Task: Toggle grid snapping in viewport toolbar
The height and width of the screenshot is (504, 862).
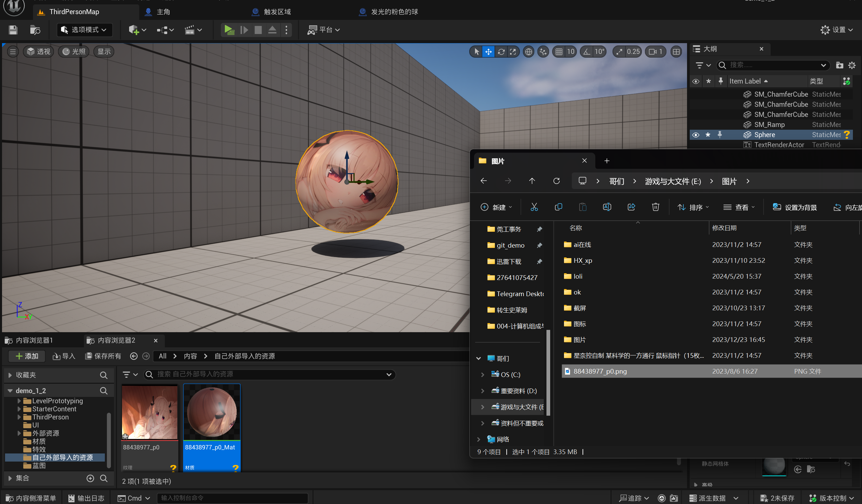Action: pos(559,52)
